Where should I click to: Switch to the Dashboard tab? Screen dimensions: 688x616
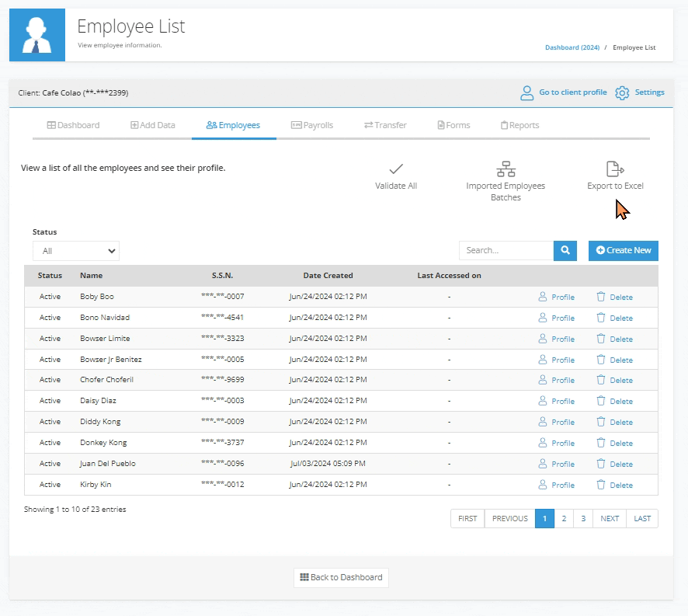coord(73,125)
